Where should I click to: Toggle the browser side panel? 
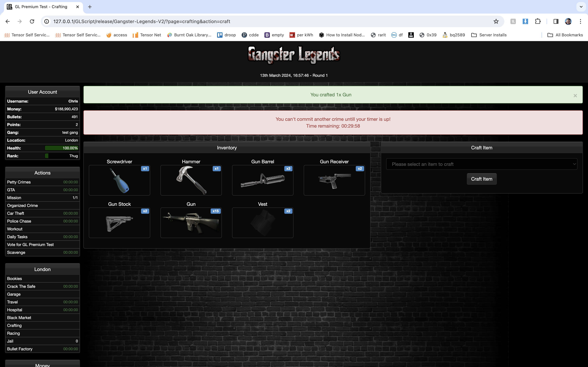(x=556, y=21)
